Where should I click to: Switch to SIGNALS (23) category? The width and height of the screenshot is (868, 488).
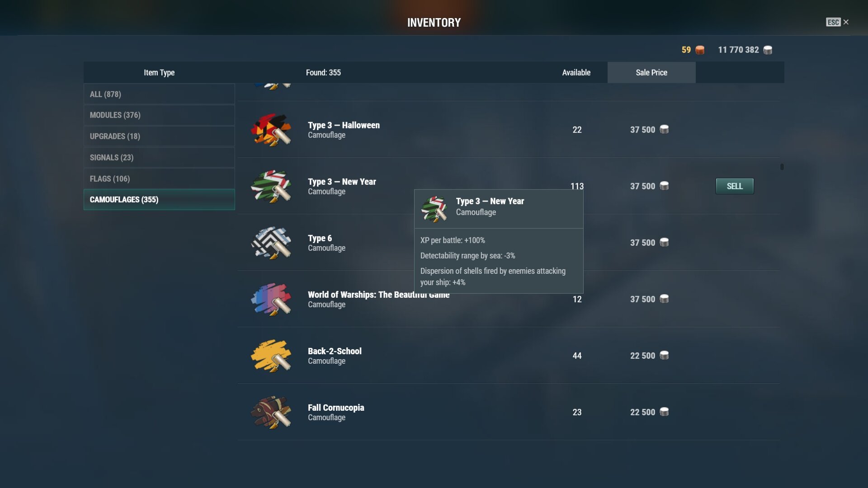159,157
